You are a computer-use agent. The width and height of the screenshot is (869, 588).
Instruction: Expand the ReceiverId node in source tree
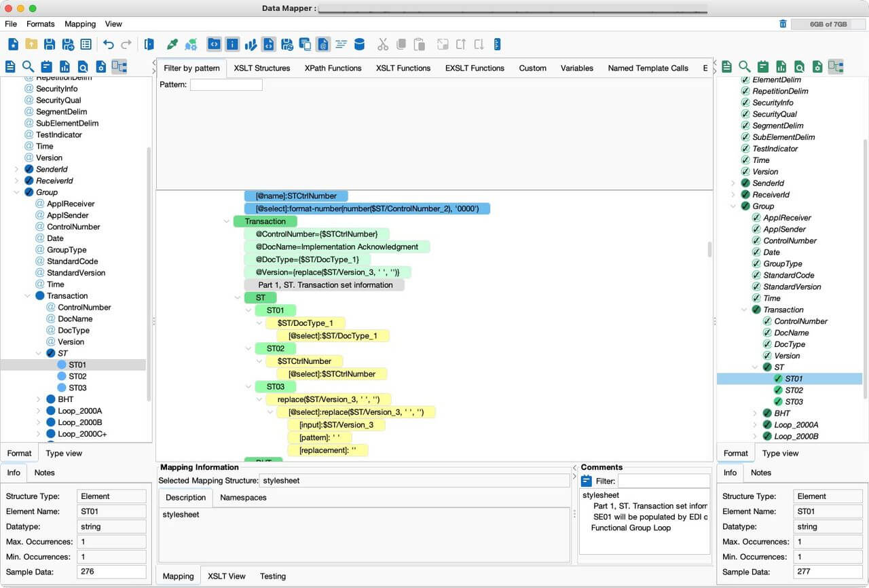[x=16, y=181]
